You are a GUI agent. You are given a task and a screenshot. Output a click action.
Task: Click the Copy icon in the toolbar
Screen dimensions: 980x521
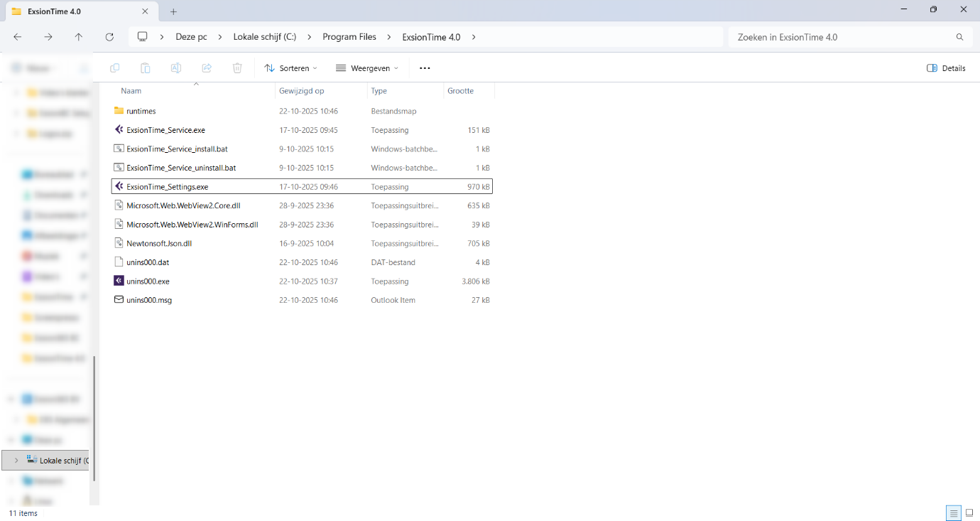115,68
